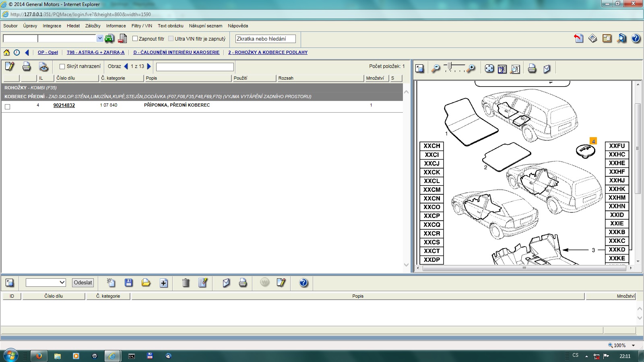Open the browser zoom level dropdown
The height and width of the screenshot is (362, 644).
coord(633,345)
